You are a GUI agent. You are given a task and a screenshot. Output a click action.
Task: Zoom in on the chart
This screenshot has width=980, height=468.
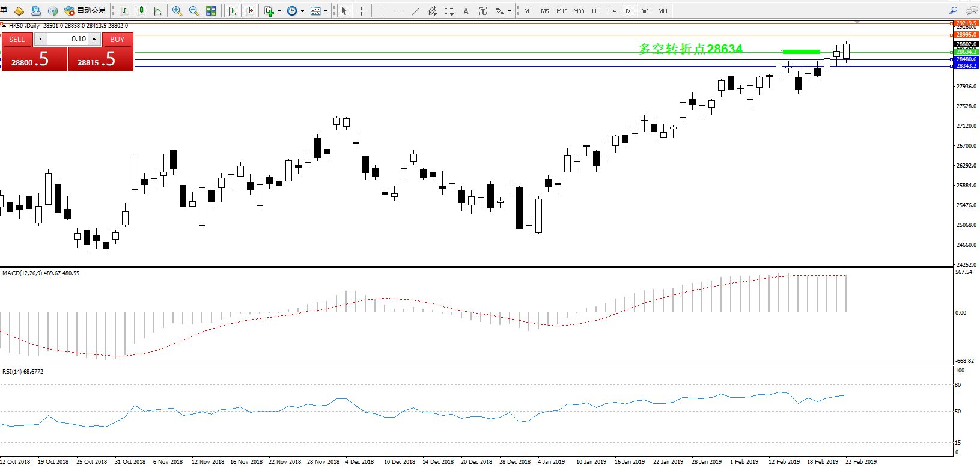(177, 11)
